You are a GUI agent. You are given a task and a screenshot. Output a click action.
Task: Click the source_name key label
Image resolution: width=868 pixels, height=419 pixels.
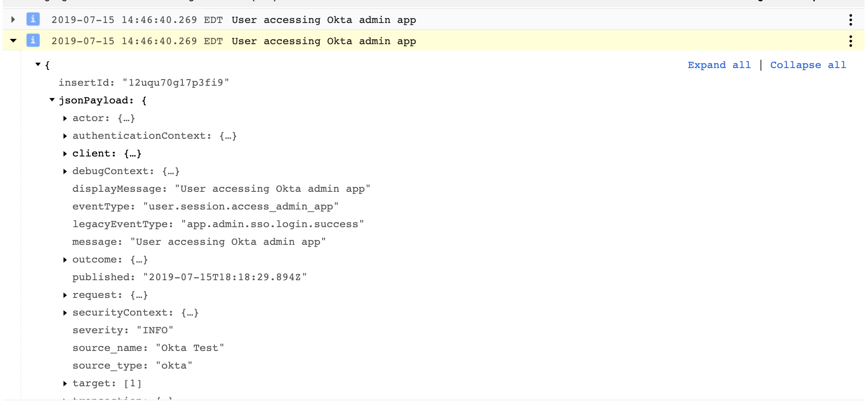[110, 348]
